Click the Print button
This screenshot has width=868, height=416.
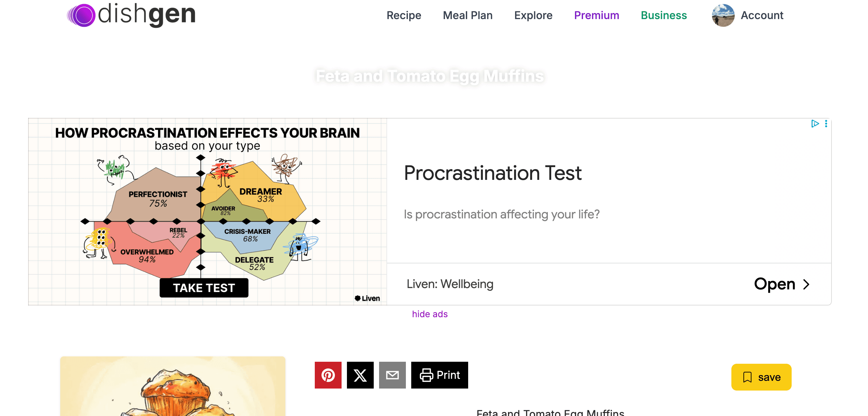coord(439,375)
